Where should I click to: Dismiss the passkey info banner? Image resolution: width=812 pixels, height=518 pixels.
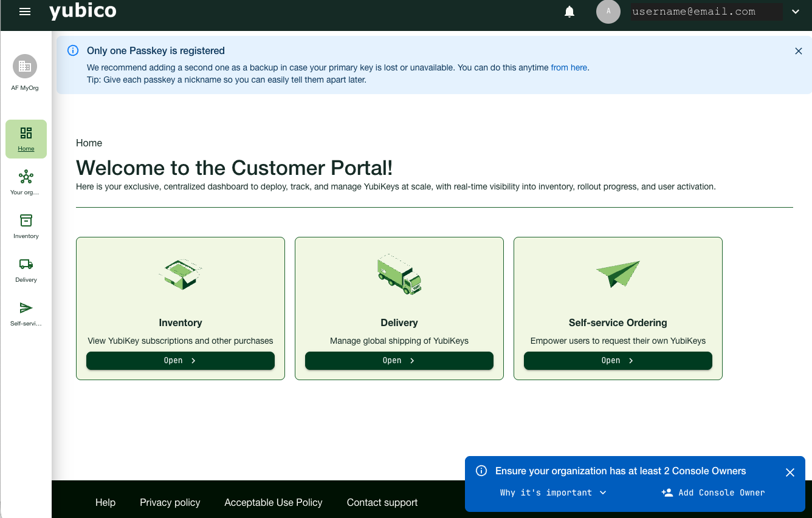(799, 51)
